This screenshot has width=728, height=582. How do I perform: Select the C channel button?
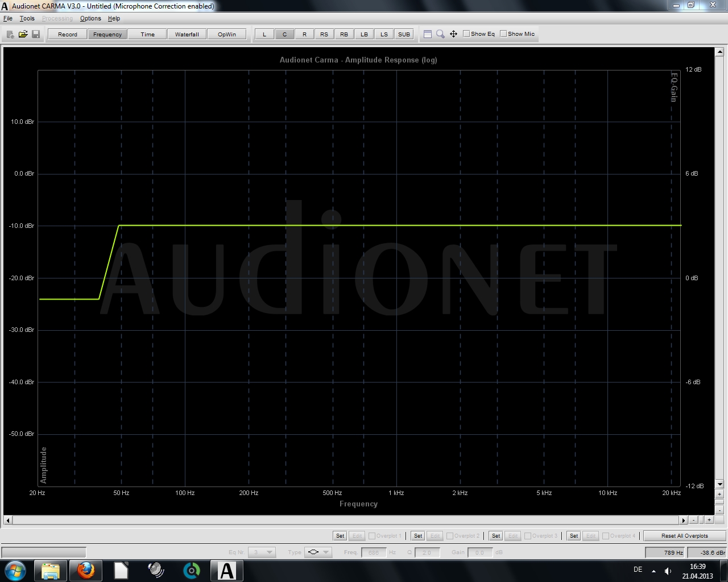pos(284,34)
